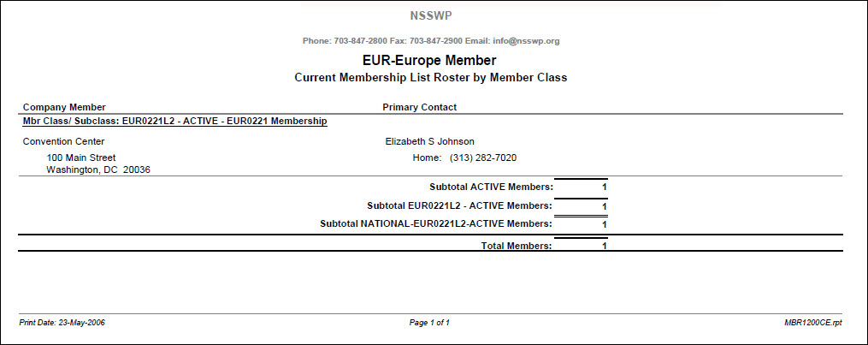868x345 pixels.
Task: Click the Convention Center company name
Action: click(64, 141)
